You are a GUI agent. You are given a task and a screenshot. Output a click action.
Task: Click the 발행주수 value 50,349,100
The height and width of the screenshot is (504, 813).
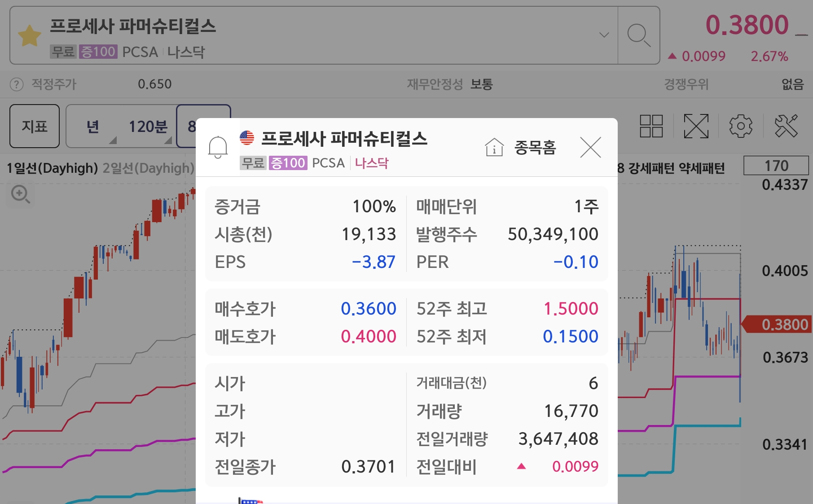tap(553, 234)
